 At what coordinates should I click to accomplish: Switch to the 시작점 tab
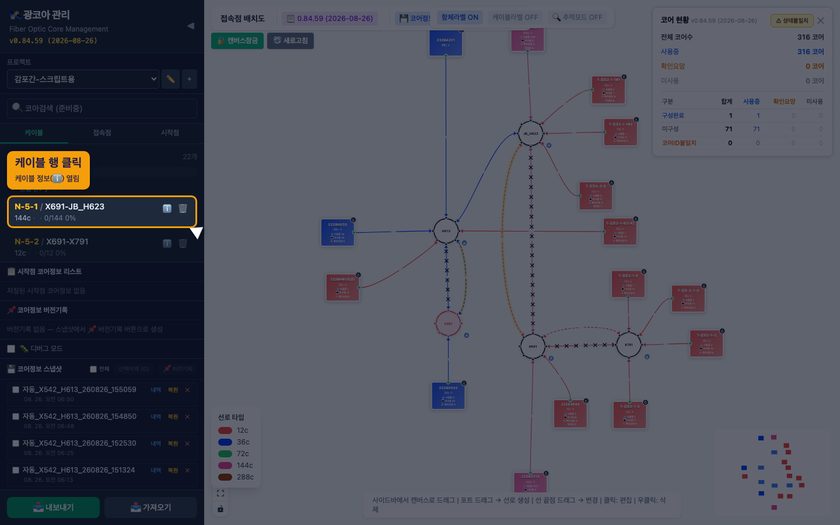pos(170,133)
